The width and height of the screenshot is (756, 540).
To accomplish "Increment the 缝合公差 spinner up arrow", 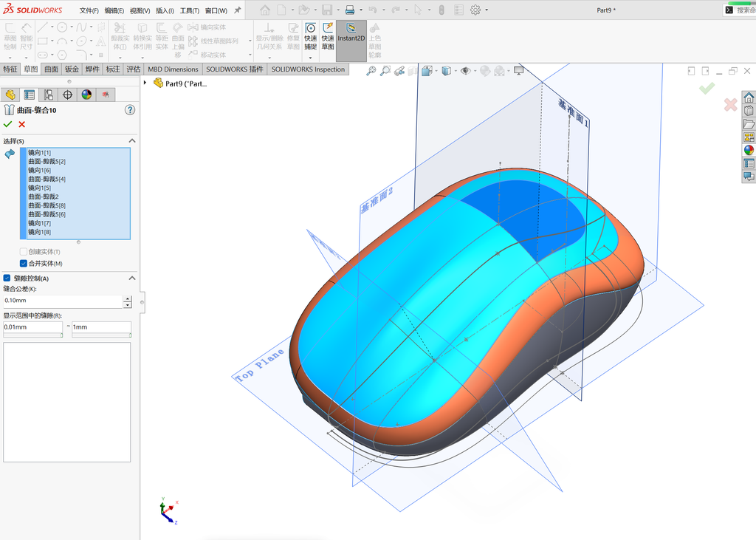I will 127,298.
